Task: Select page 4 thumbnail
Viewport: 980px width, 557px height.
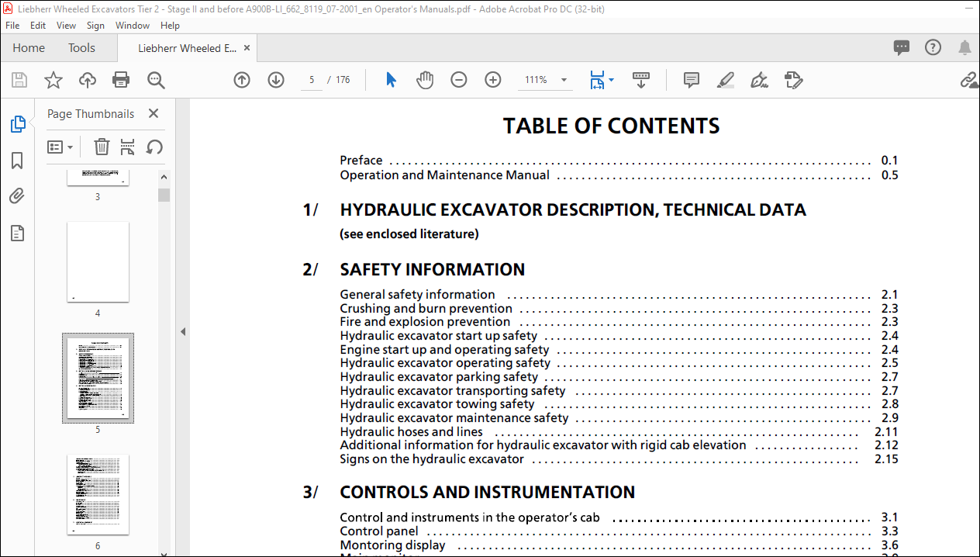Action: [x=98, y=262]
